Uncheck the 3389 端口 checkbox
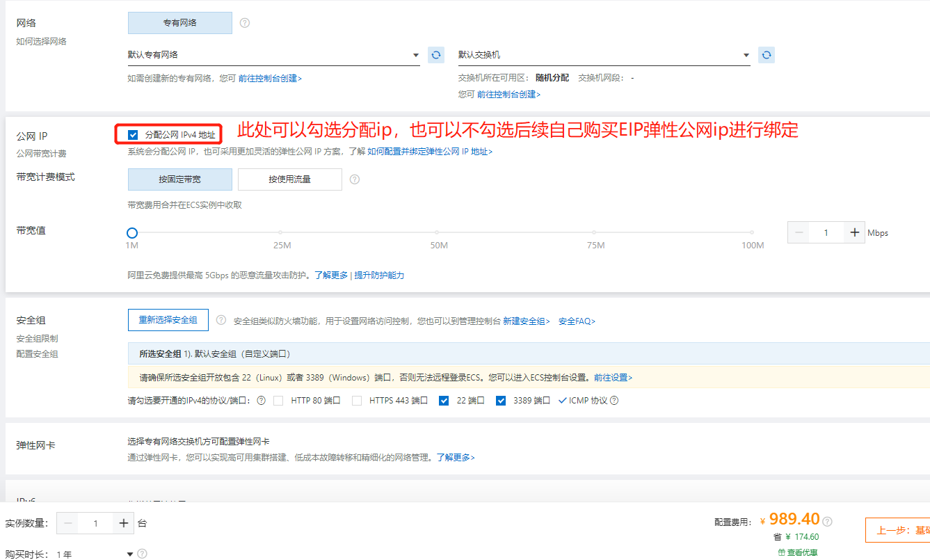Screen dimensions: 930x560 point(500,401)
